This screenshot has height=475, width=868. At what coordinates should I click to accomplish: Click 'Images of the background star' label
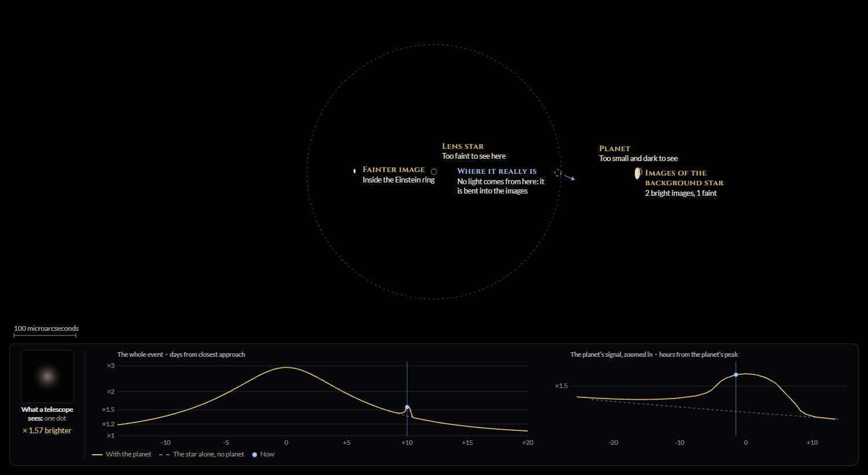685,178
